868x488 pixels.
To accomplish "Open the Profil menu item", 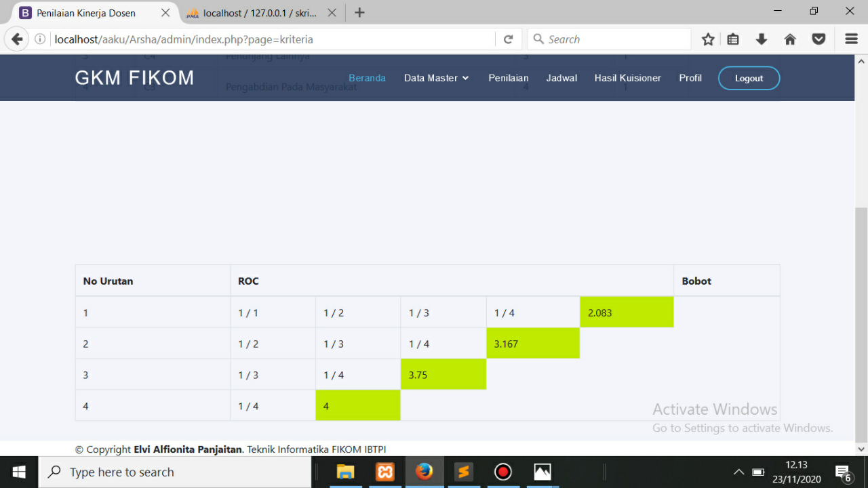I will [690, 78].
